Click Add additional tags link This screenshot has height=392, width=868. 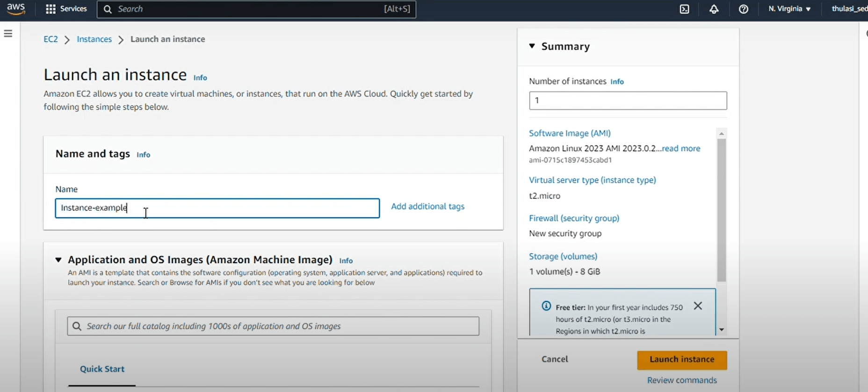[427, 207]
